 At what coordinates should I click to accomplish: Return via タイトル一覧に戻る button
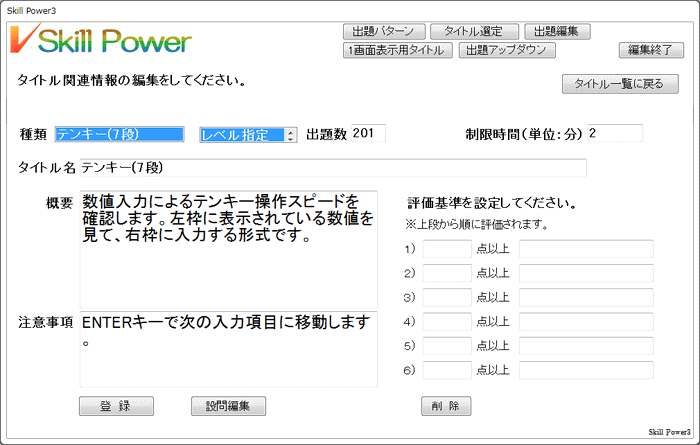tap(620, 84)
